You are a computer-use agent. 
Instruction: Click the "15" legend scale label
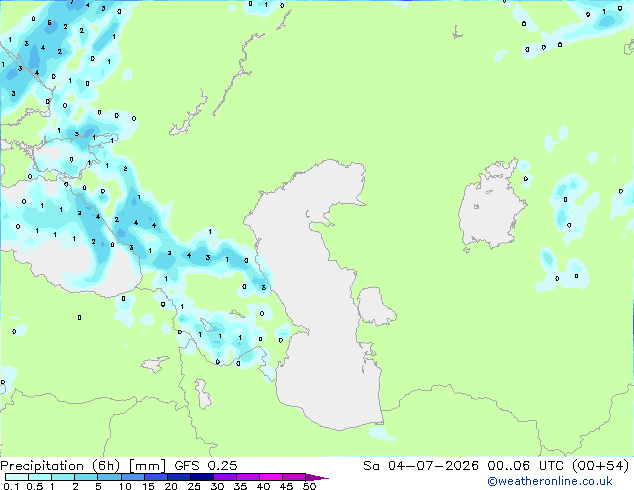[148, 486]
